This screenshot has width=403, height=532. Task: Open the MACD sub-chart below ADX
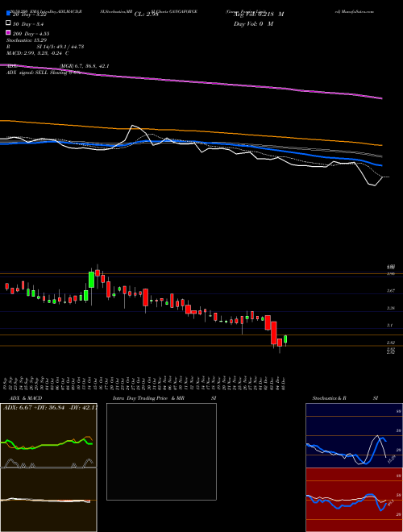tap(48, 500)
